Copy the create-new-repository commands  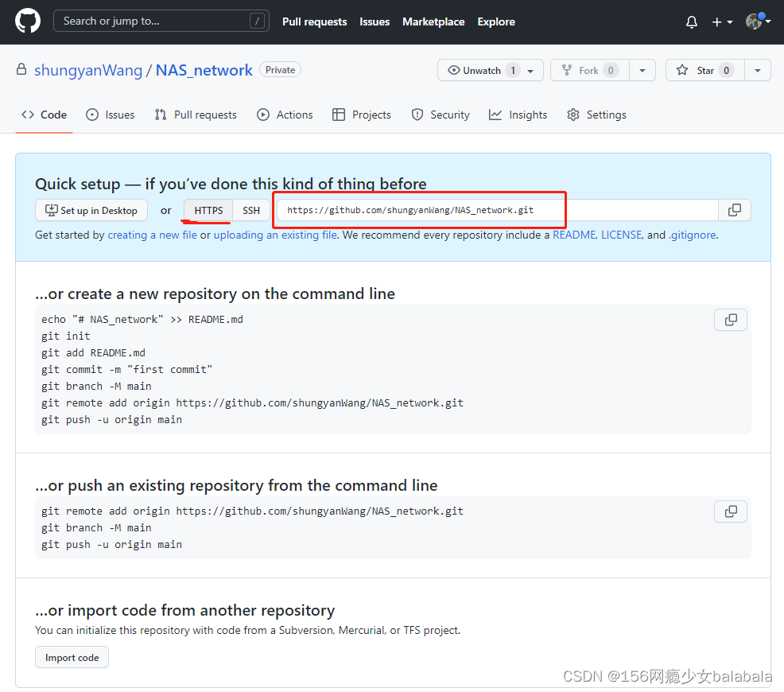(x=731, y=320)
